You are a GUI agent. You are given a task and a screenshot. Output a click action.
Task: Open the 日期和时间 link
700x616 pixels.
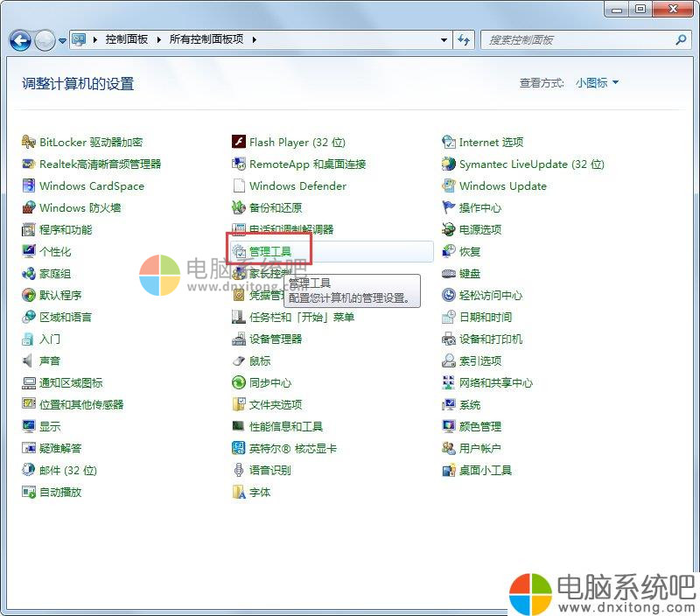(486, 318)
